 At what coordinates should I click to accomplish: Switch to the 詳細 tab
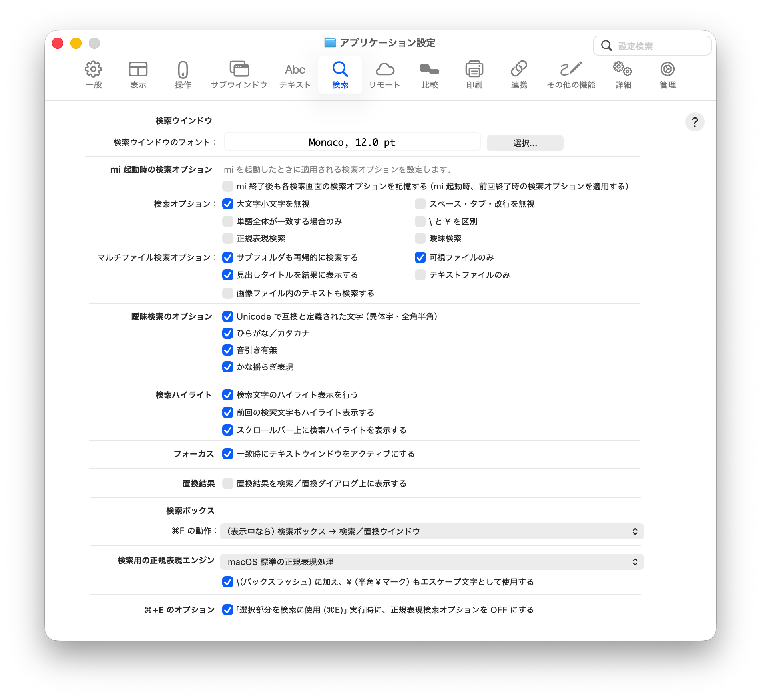click(x=623, y=75)
